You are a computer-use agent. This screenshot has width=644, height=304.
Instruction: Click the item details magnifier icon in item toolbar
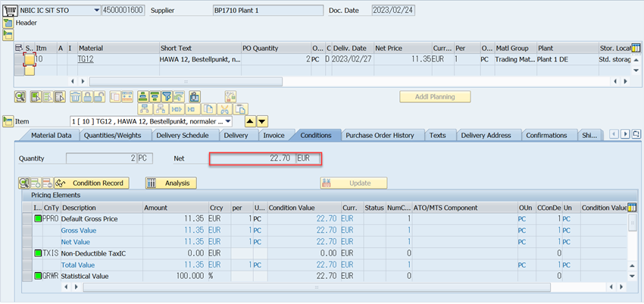[x=20, y=97]
